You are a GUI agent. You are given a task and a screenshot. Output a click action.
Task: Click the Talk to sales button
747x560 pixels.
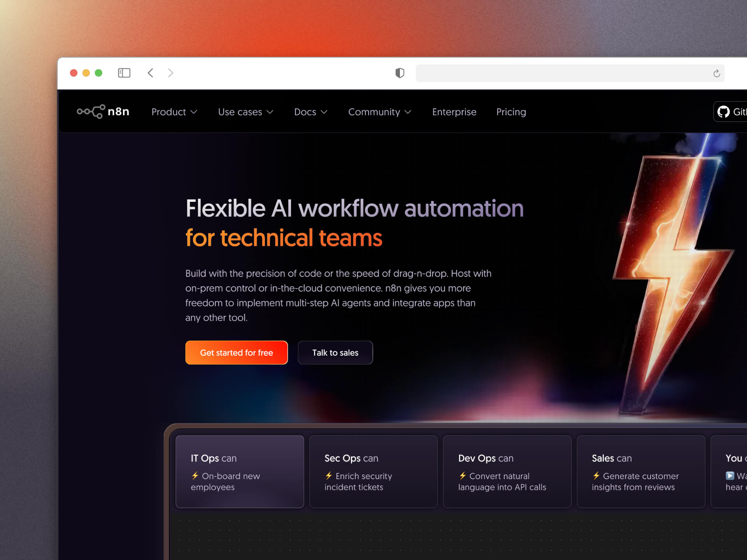[335, 353]
